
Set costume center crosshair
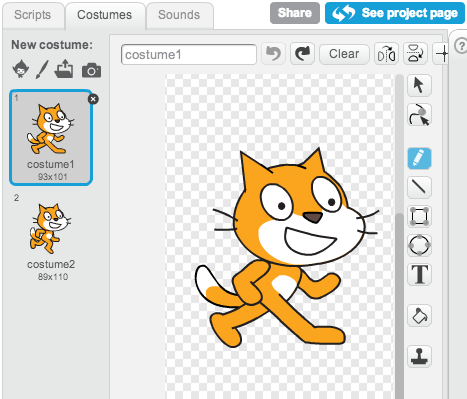(x=441, y=53)
